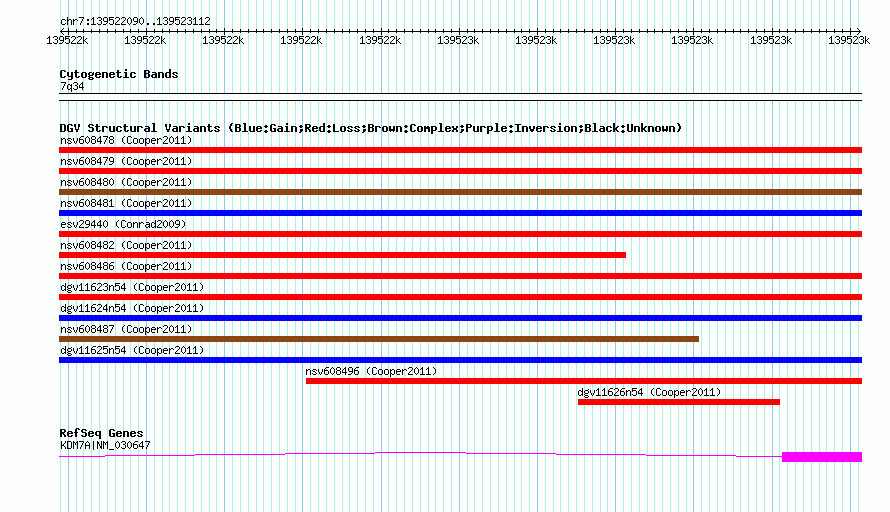Click the red bar of nsv608496
The image size is (890, 512).
584,381
